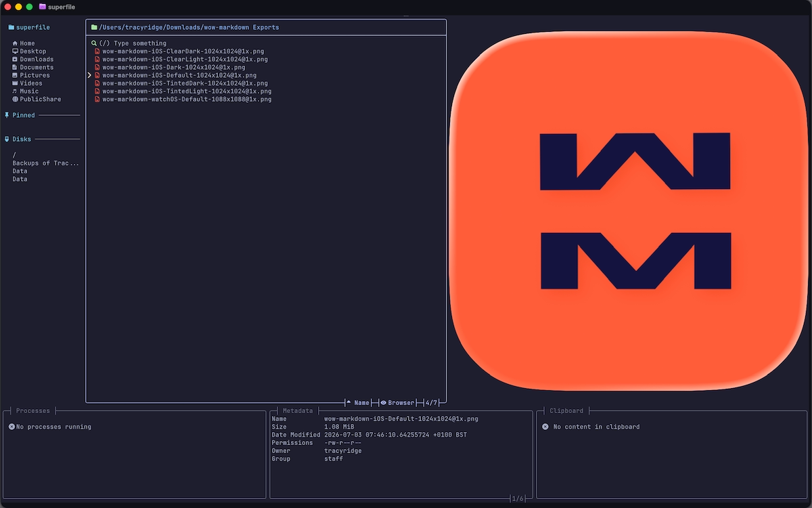The width and height of the screenshot is (812, 508).
Task: Click the Pinned section header
Action: [24, 115]
